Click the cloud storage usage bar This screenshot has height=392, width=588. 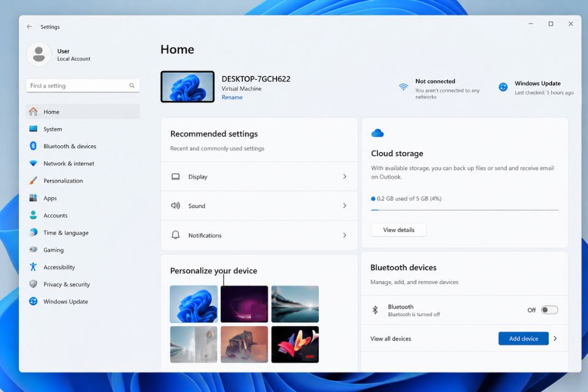(465, 210)
